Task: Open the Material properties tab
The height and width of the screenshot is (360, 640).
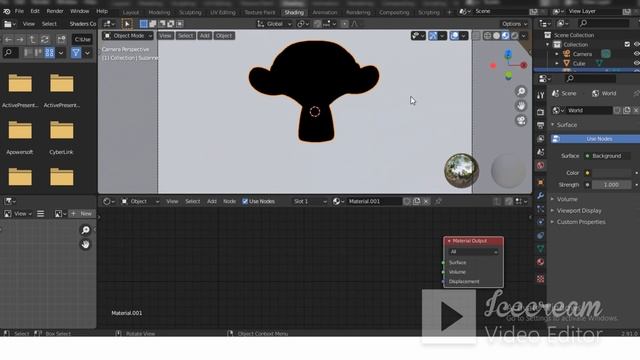Action: (540, 262)
